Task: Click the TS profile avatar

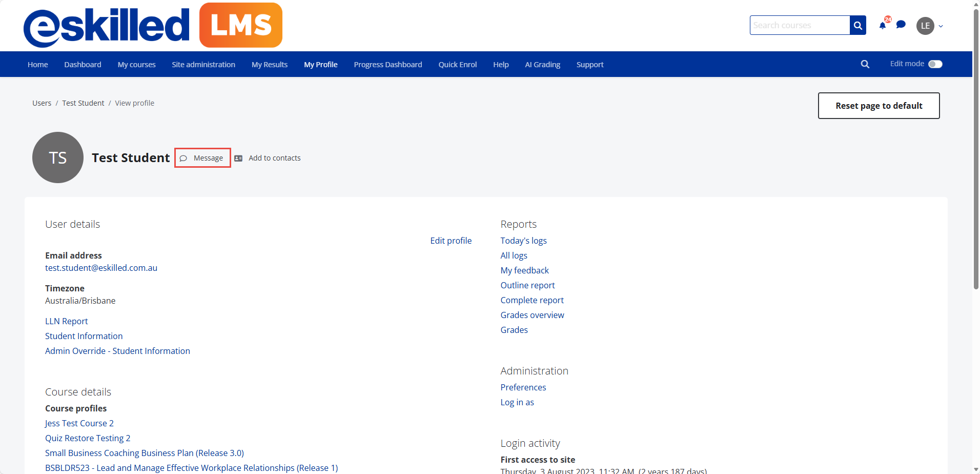Action: coord(58,157)
